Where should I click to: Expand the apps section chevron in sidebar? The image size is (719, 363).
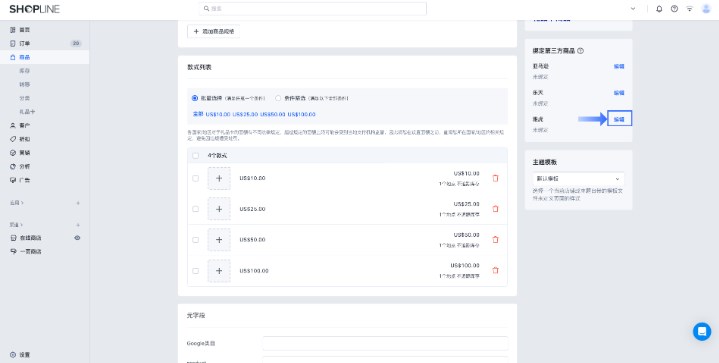click(x=22, y=203)
